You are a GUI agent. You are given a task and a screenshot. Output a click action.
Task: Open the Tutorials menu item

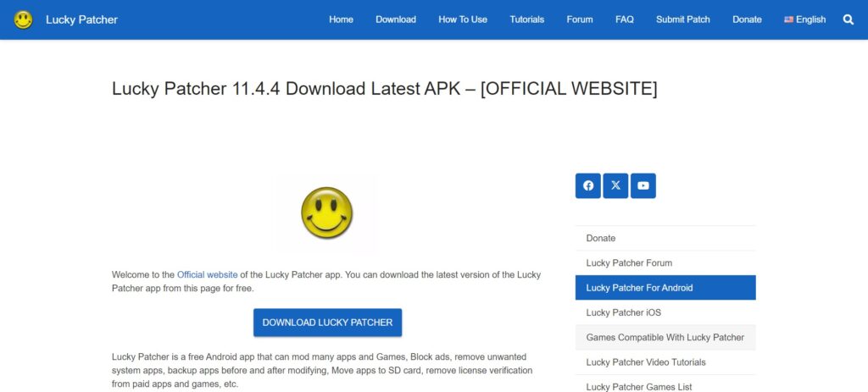click(x=527, y=19)
